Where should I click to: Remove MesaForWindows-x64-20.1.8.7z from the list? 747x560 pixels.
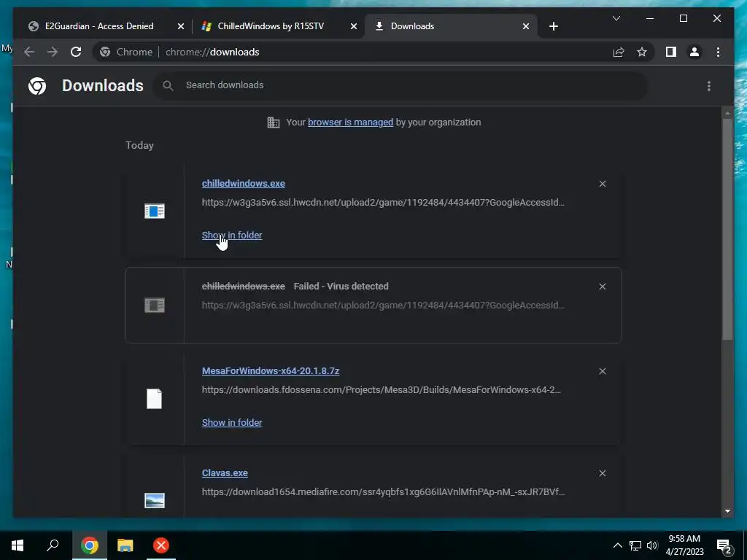tap(602, 371)
